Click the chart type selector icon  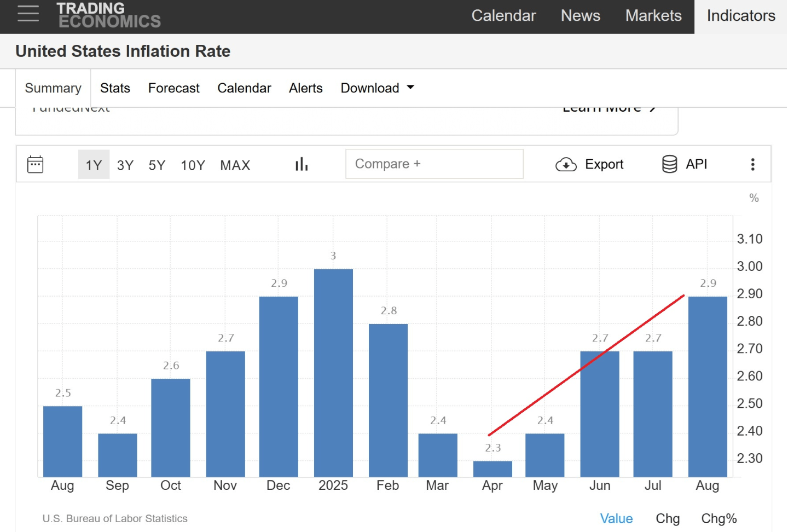click(302, 164)
